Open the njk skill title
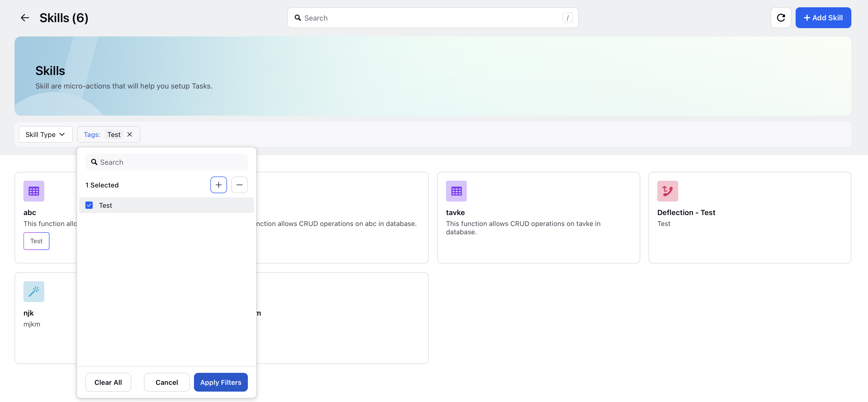Image resolution: width=868 pixels, height=402 pixels. click(x=29, y=313)
